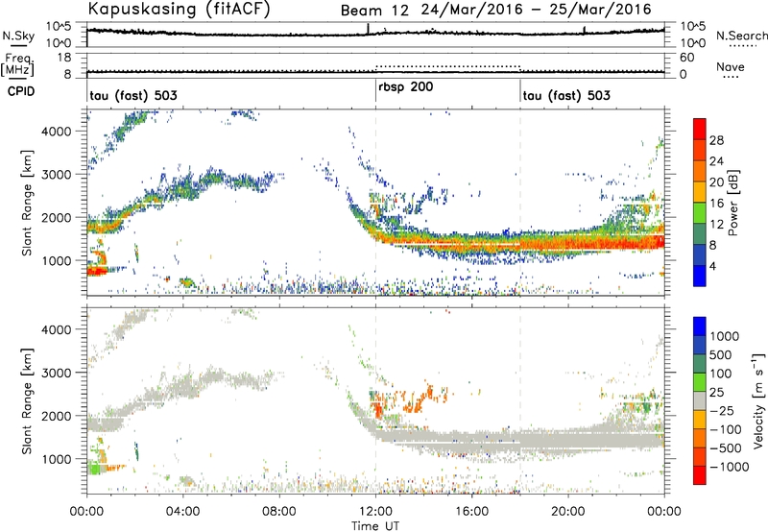Click the "100" tick on the Velocity colorbar
The width and height of the screenshot is (768, 532).
tap(721, 374)
